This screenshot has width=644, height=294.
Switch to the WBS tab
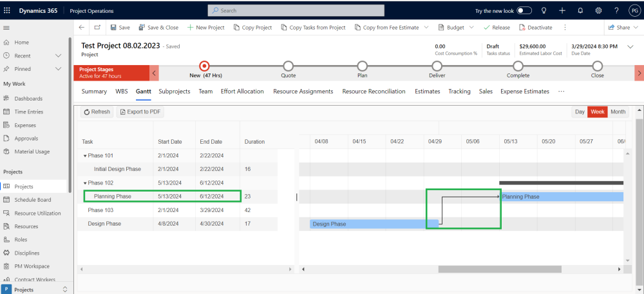click(121, 92)
